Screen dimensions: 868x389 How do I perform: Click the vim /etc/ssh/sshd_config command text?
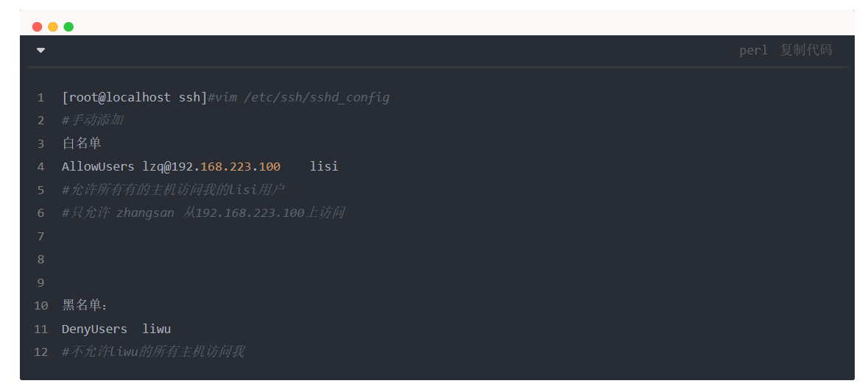coord(303,98)
